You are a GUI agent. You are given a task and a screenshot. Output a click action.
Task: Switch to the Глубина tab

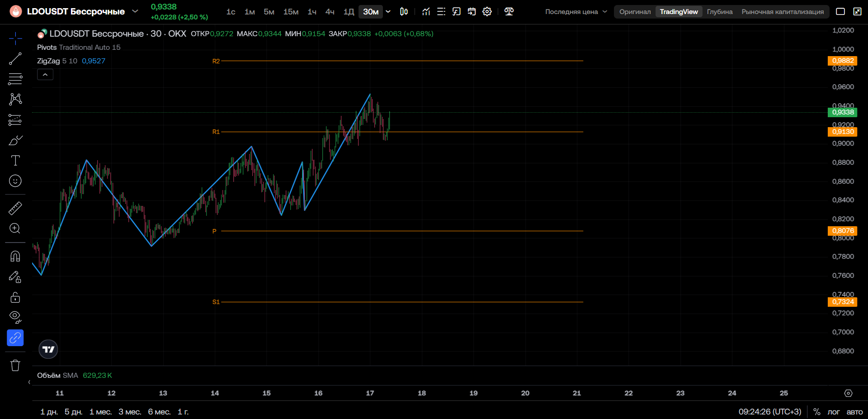click(x=719, y=12)
